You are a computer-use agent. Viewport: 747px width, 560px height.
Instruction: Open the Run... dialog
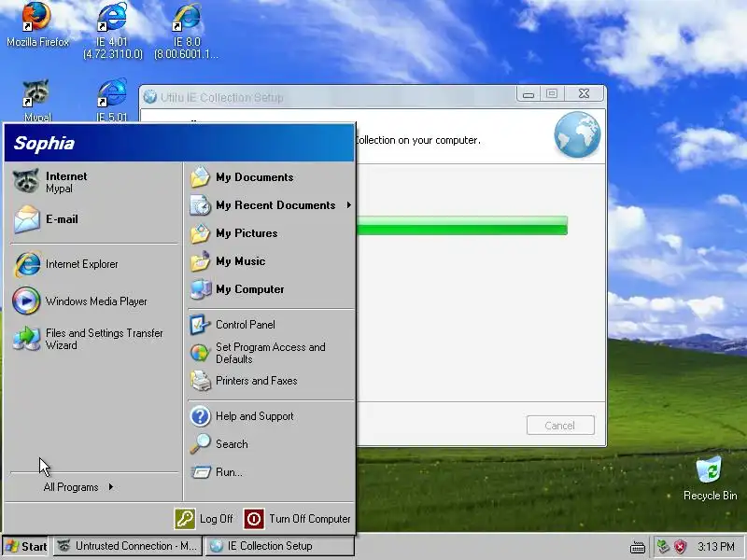click(x=271, y=472)
